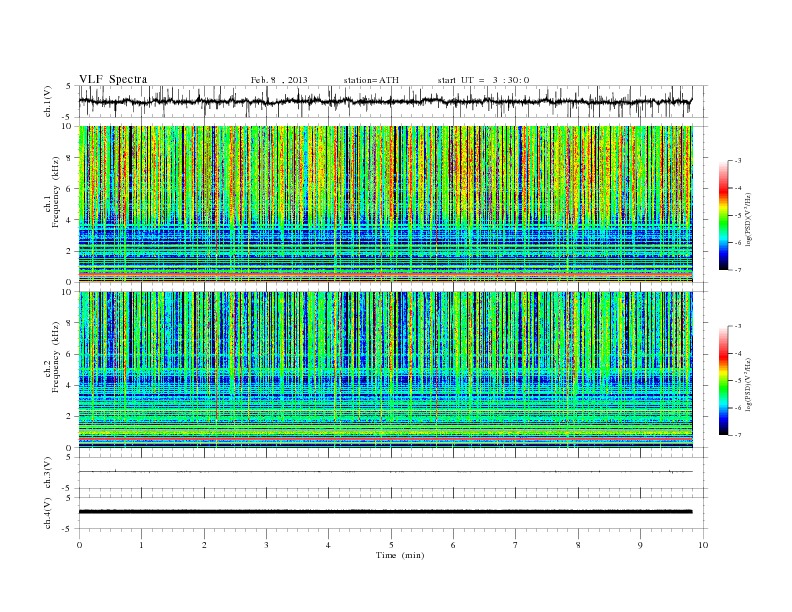792x612 pixels.
Task: Click the "8" kHz tick on ch.1 frequency axis
Action: click(x=69, y=158)
